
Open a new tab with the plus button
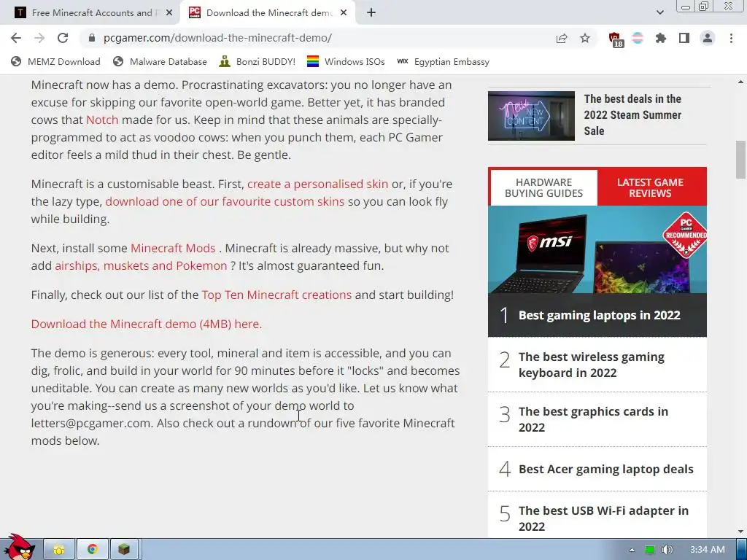(371, 13)
